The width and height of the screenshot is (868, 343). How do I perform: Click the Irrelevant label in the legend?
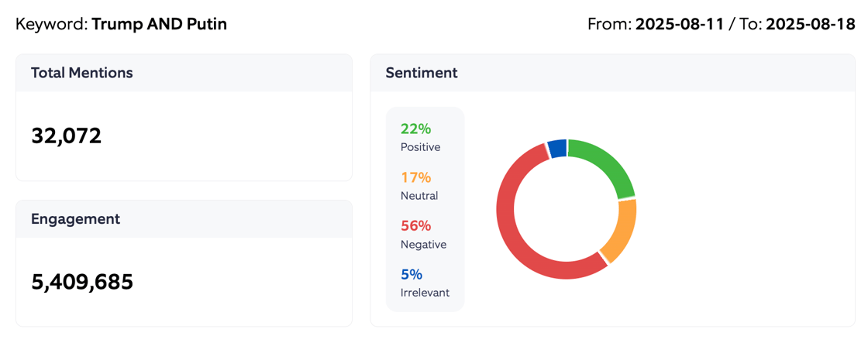[425, 293]
